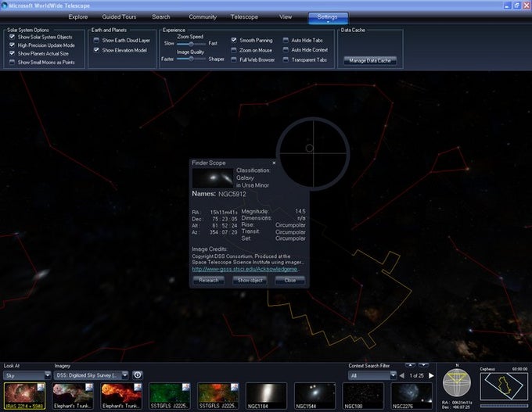Click the 'NGC5912' name text
The image size is (532, 412).
coord(232,194)
